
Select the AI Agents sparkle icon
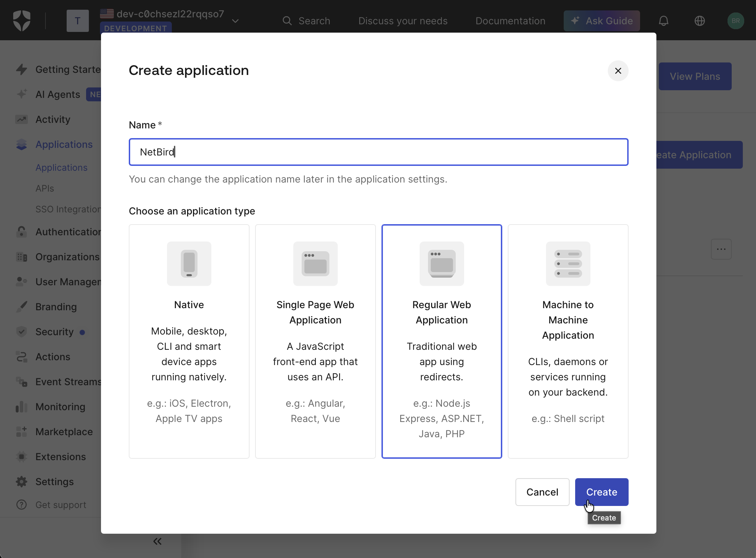click(22, 94)
